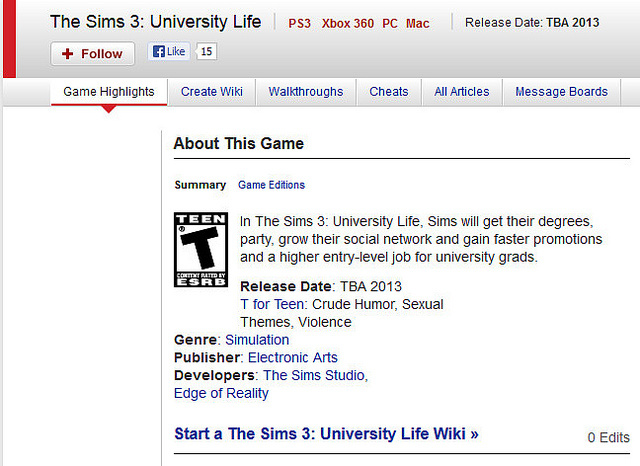
Task: Open the All Articles tab
Action: tap(462, 92)
